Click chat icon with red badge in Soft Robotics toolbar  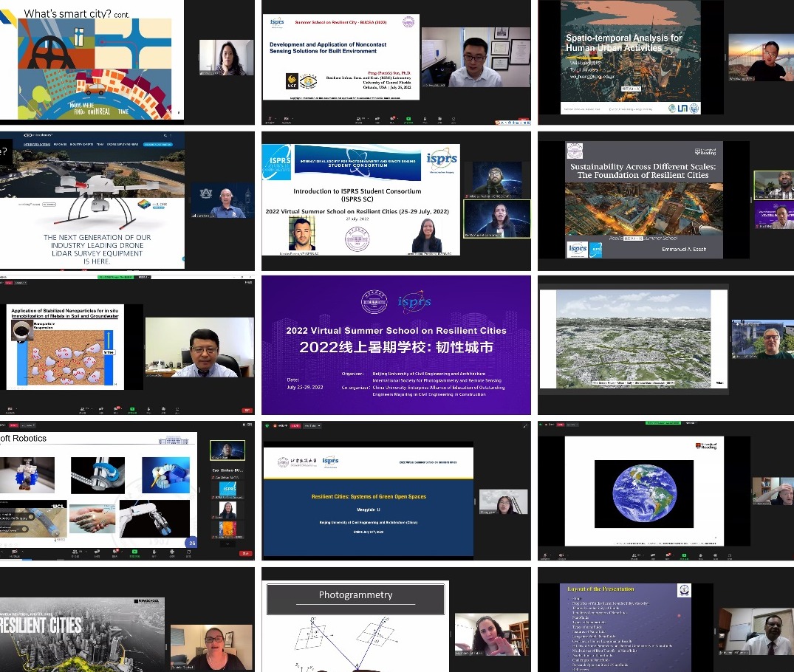point(114,552)
